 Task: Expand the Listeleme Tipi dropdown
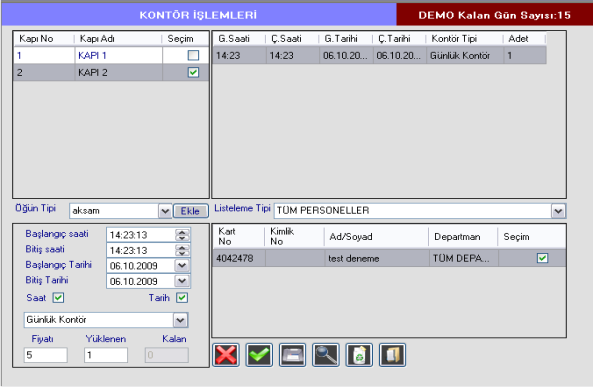point(558,211)
